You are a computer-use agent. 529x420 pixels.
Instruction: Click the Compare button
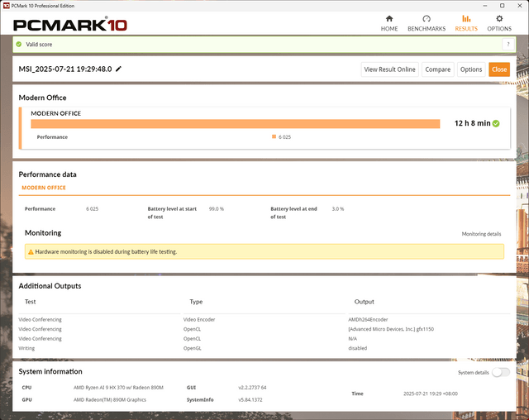coord(437,69)
